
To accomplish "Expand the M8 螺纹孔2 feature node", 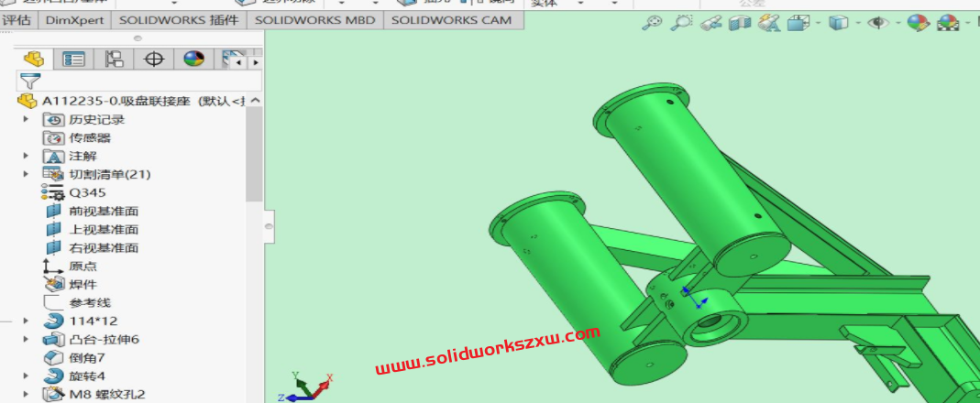I will 27,394.
